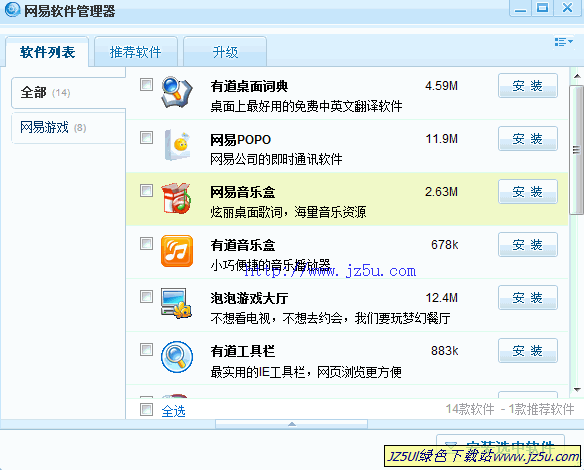Image resolution: width=584 pixels, height=470 pixels.
Task: Expand the bottom panel with the up-arrow handle
Action: 292,424
